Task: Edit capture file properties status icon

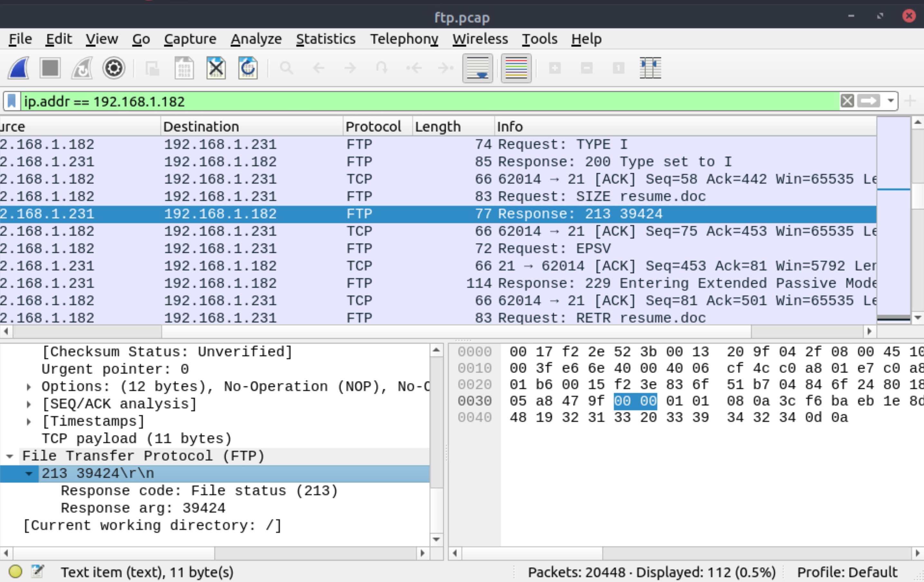Action: (x=38, y=572)
